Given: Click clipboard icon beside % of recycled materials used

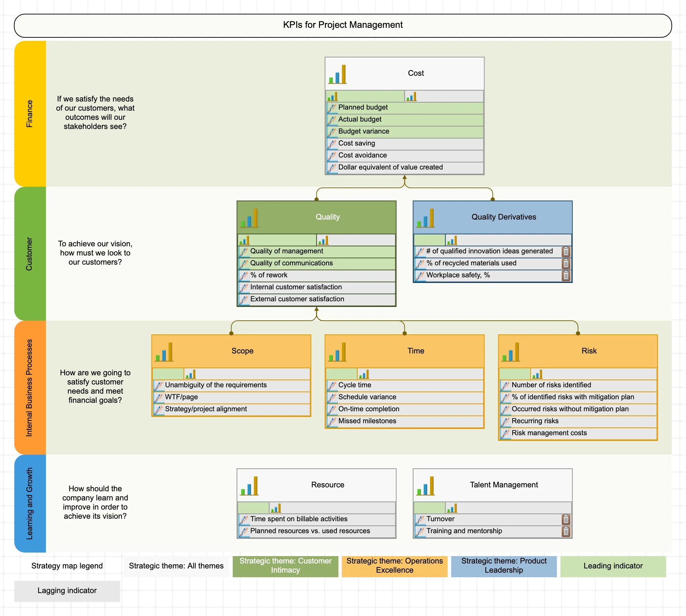Looking at the screenshot, I should coord(566,263).
